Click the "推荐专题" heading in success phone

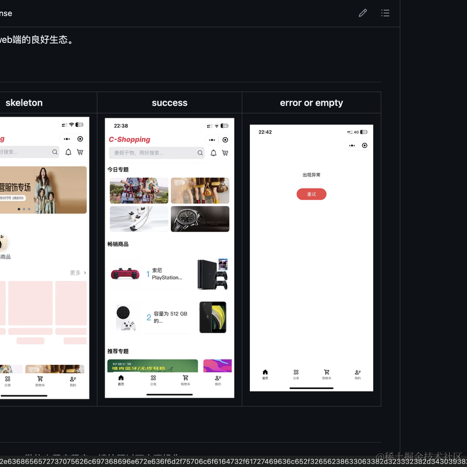(x=118, y=351)
